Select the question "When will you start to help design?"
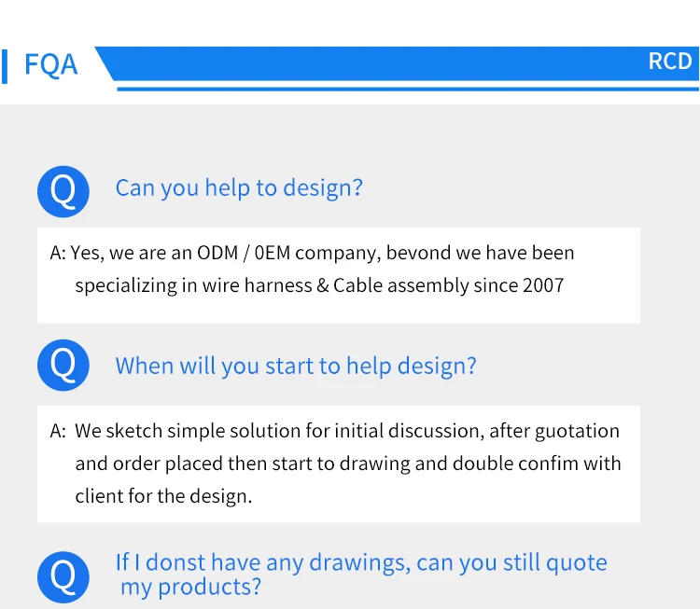This screenshot has height=609, width=700. point(296,366)
